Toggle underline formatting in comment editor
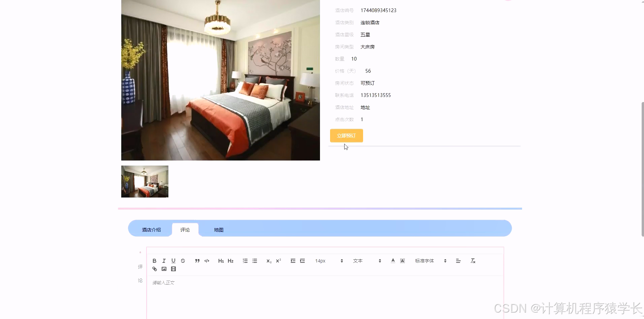This screenshot has height=319, width=644. tap(173, 261)
